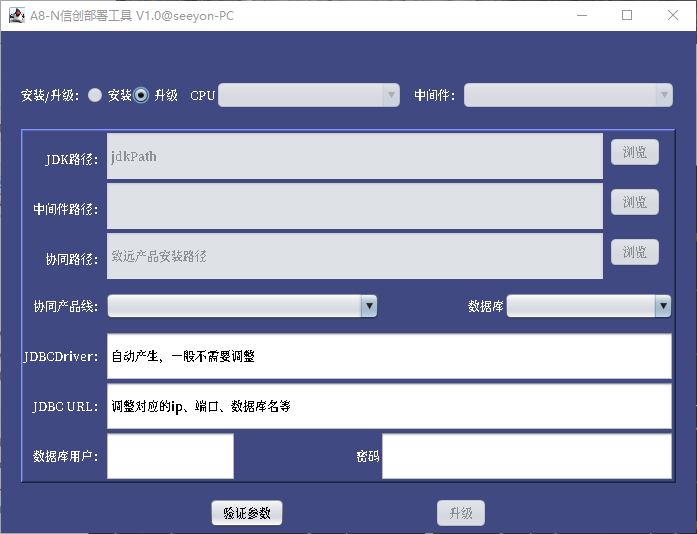This screenshot has width=697, height=534.
Task: Click 浏览 button beside 协同路径
Action: [x=634, y=252]
